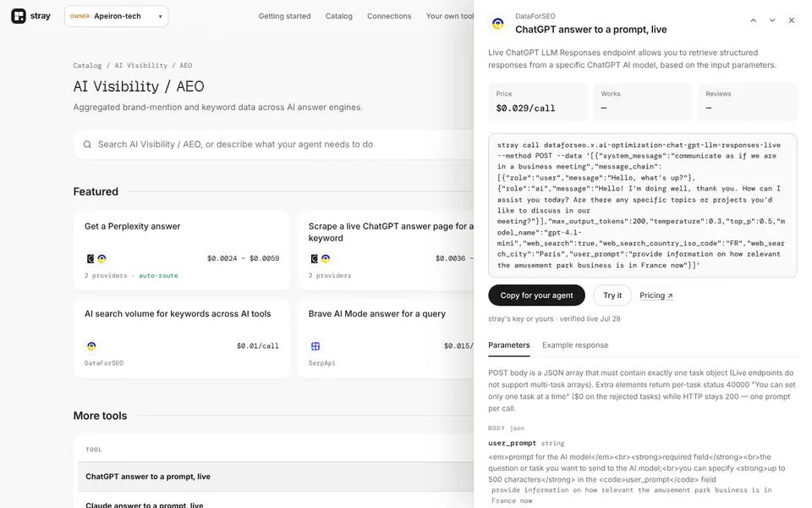
Task: Click SerpApi icon on Brave AI Mode card
Action: [315, 345]
